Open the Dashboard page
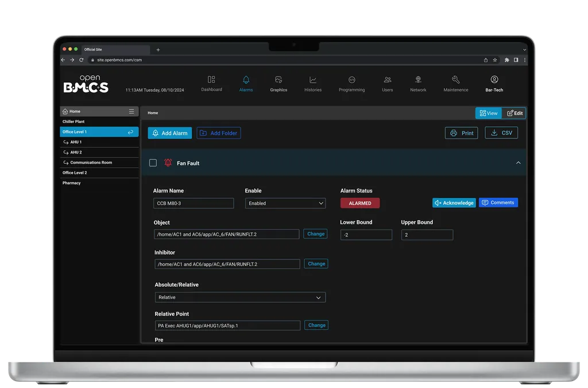588x388 pixels. click(x=211, y=84)
